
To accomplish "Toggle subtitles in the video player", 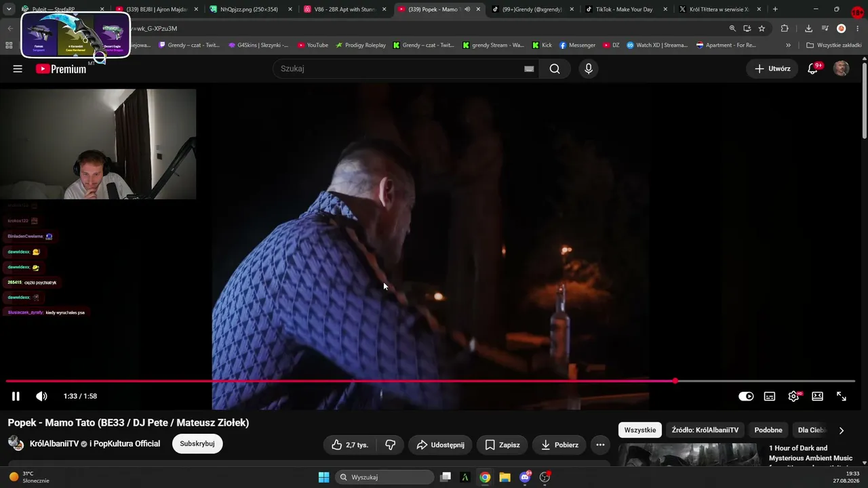I will [770, 396].
